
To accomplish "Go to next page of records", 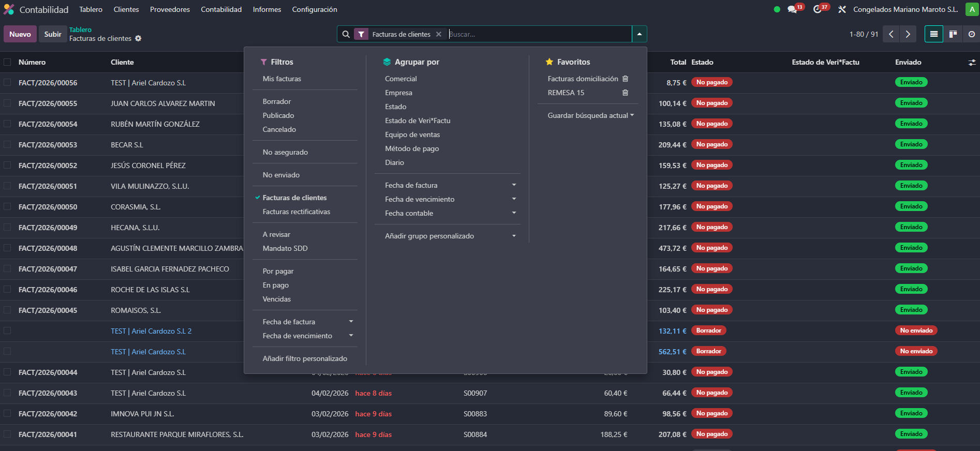I will (x=908, y=34).
